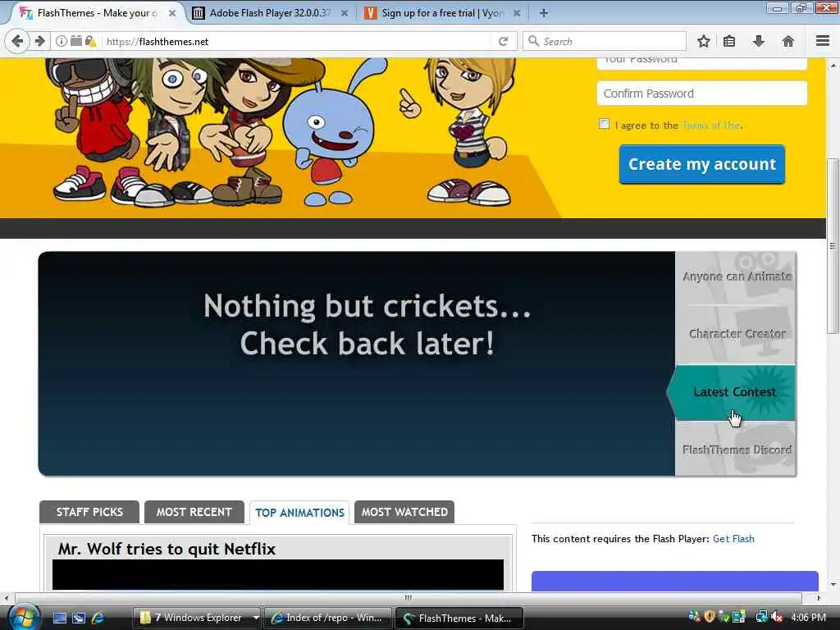This screenshot has width=840, height=630.
Task: Show site information icon in address bar
Action: [62, 41]
